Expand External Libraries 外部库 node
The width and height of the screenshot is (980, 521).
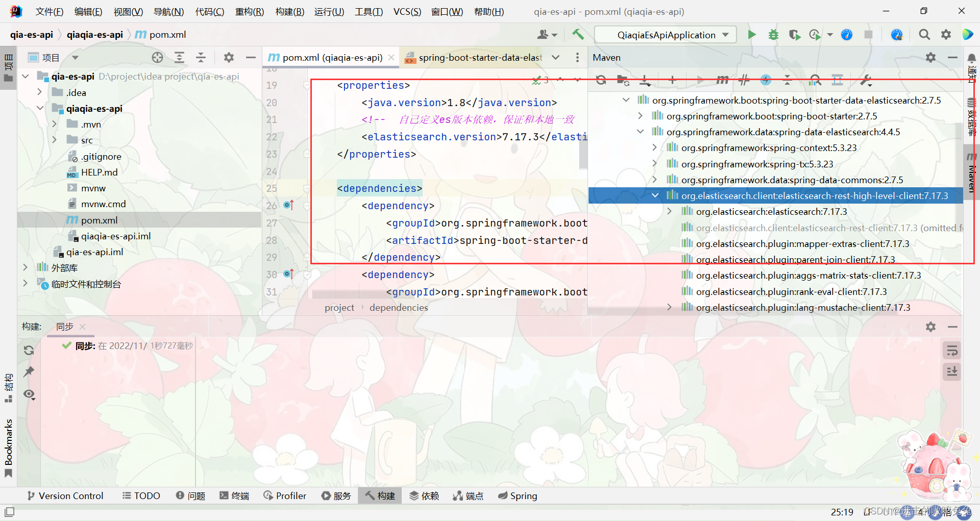point(25,267)
